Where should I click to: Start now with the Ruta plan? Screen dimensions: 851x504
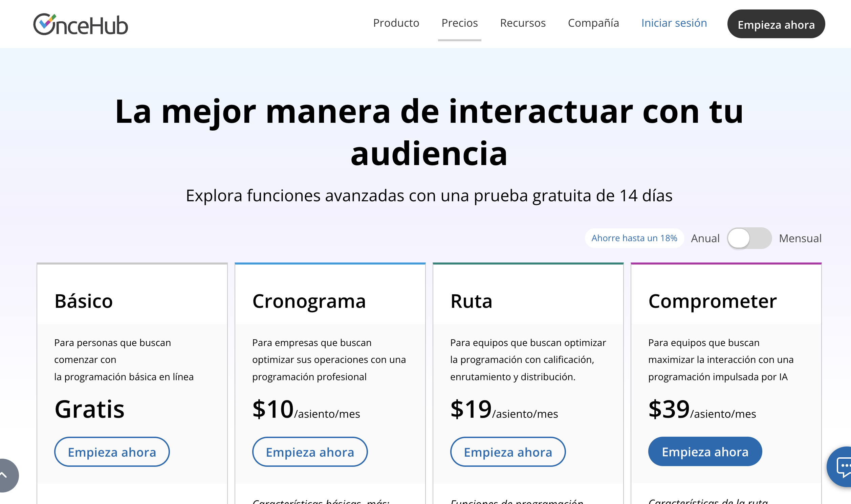click(x=508, y=452)
